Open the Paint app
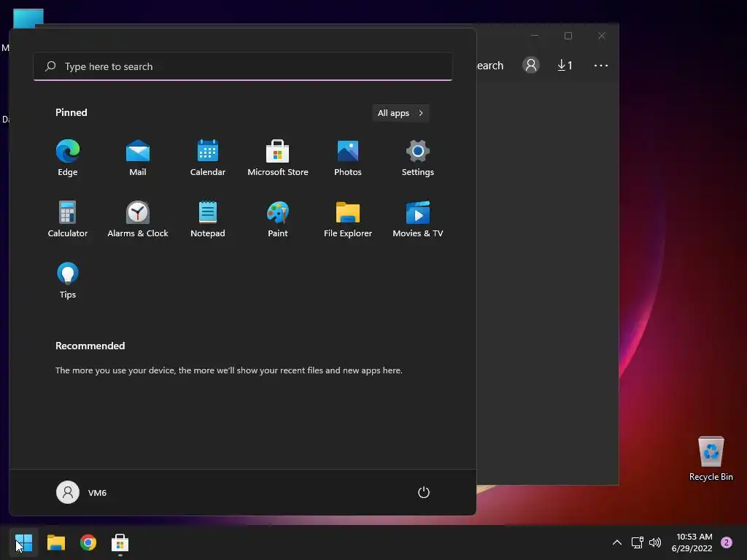 (x=278, y=219)
